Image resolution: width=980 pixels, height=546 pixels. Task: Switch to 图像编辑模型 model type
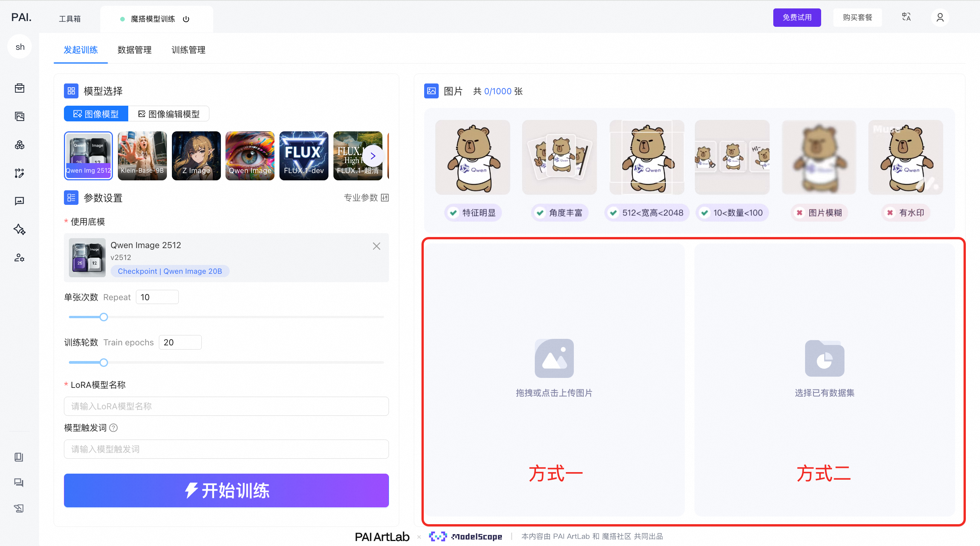169,114
